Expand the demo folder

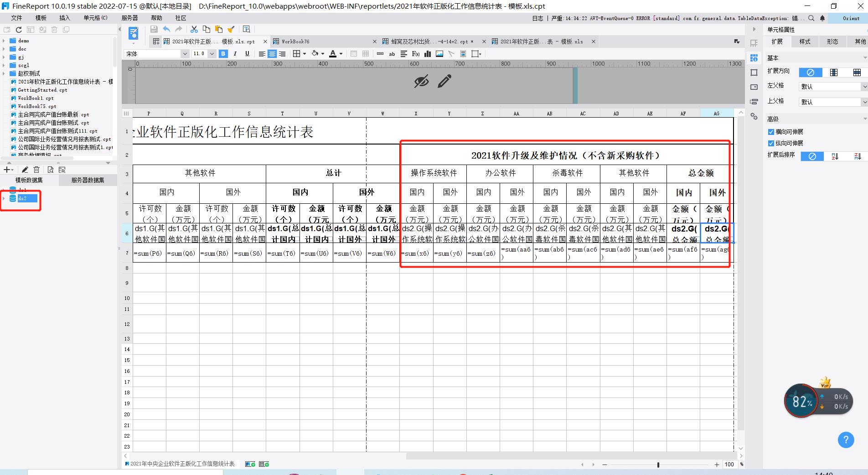coord(4,41)
